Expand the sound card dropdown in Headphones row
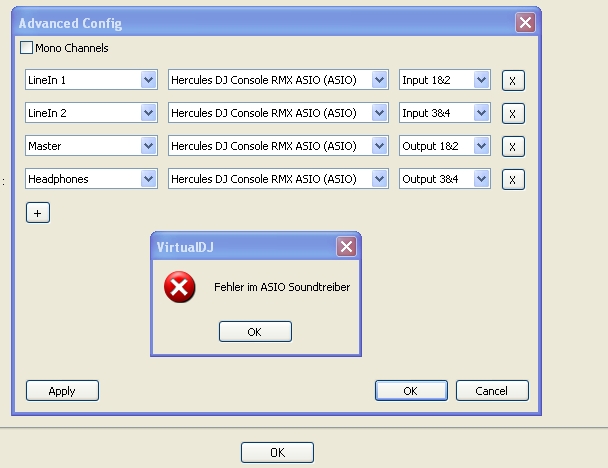The image size is (608, 468). [x=278, y=179]
